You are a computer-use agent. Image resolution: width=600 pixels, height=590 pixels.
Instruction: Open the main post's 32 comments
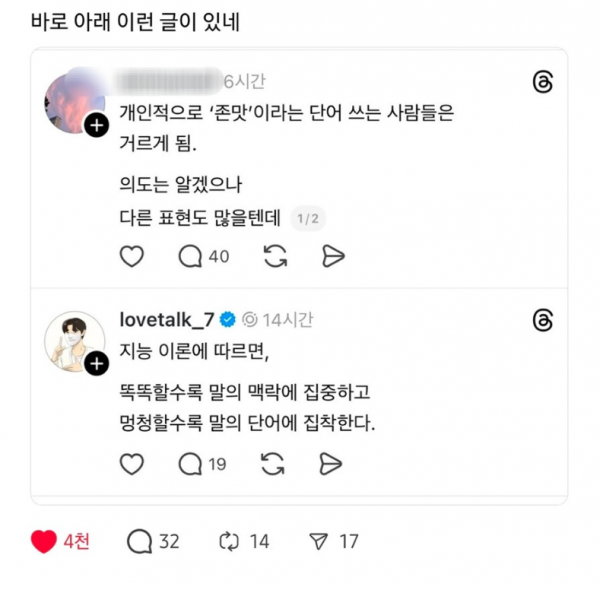[x=140, y=542]
